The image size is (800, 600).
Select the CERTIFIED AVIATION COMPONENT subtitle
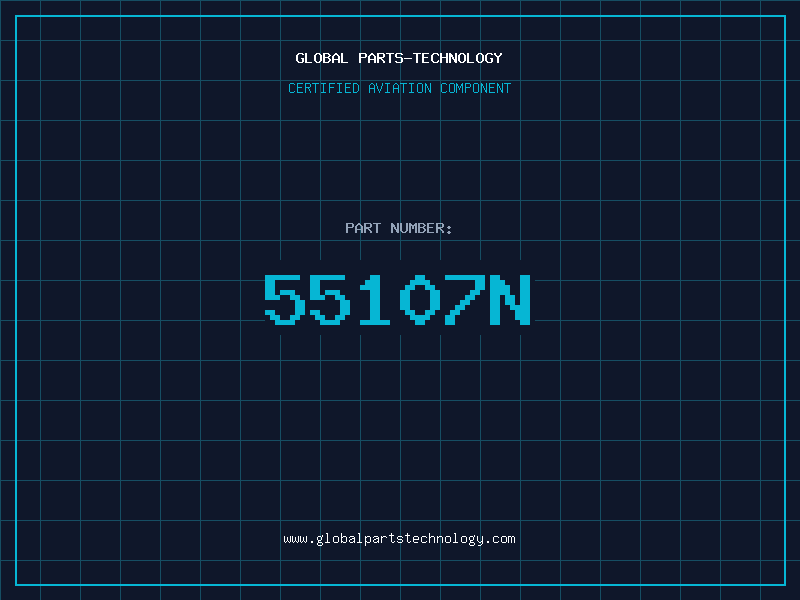point(399,88)
